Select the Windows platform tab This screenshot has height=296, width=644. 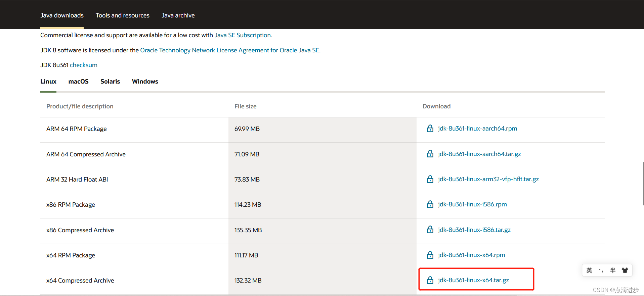(145, 82)
